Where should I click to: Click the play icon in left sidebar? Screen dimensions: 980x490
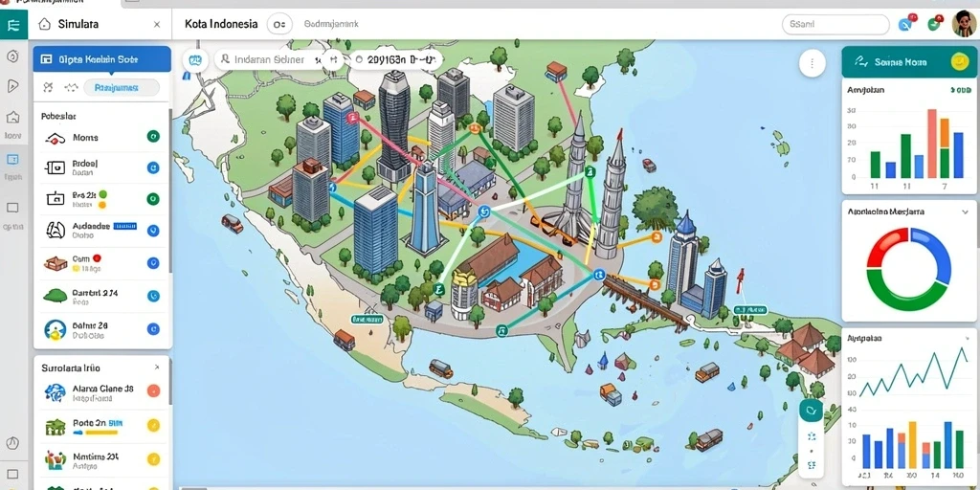point(12,86)
